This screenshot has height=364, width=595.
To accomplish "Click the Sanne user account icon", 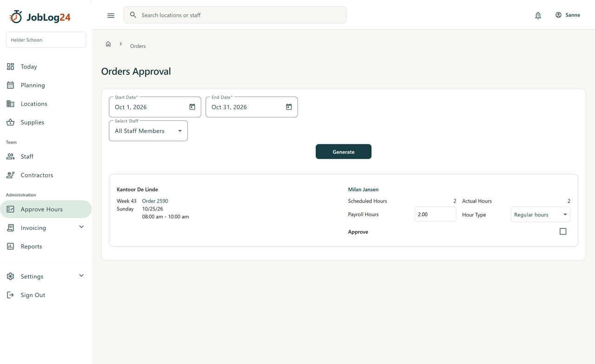I will coord(558,15).
